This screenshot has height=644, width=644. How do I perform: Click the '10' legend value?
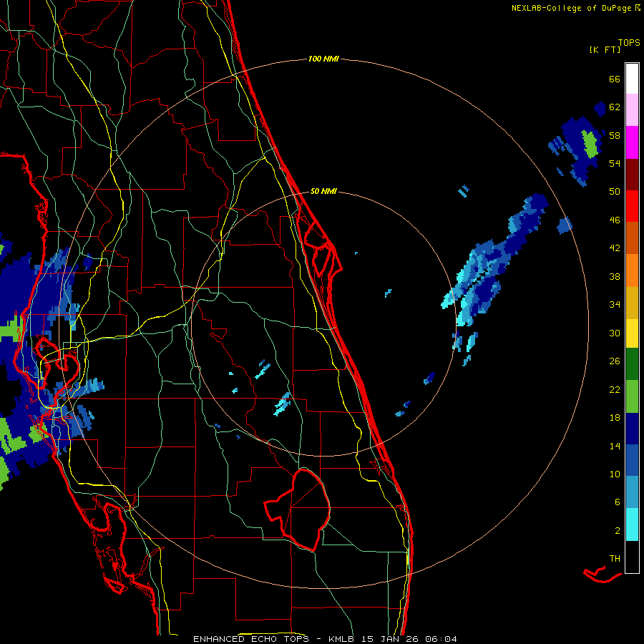pyautogui.click(x=615, y=474)
